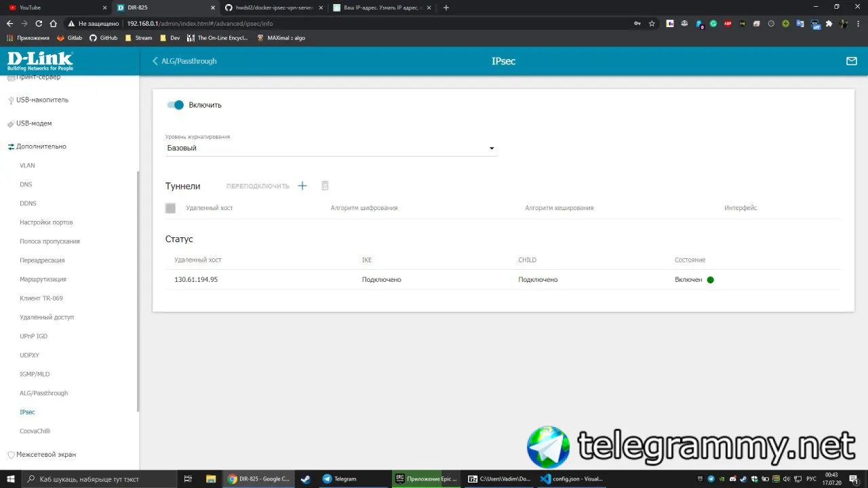Open Переадресация in sidebar

(42, 260)
